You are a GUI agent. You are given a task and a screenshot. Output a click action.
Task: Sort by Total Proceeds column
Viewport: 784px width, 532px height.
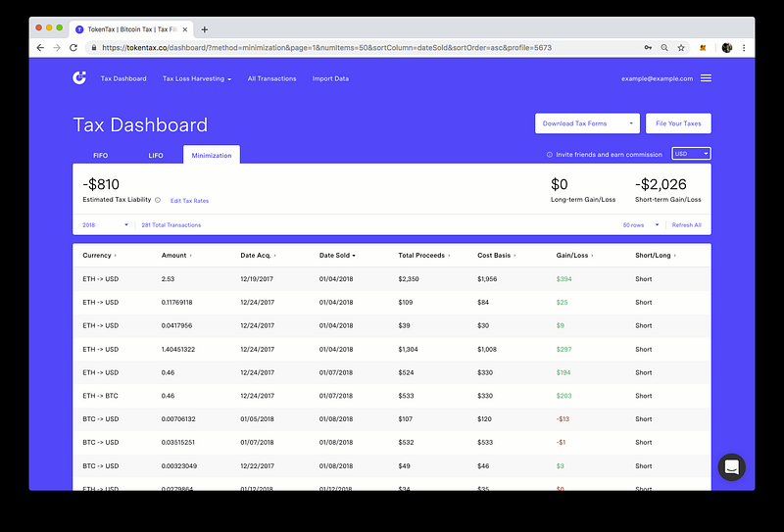click(423, 255)
